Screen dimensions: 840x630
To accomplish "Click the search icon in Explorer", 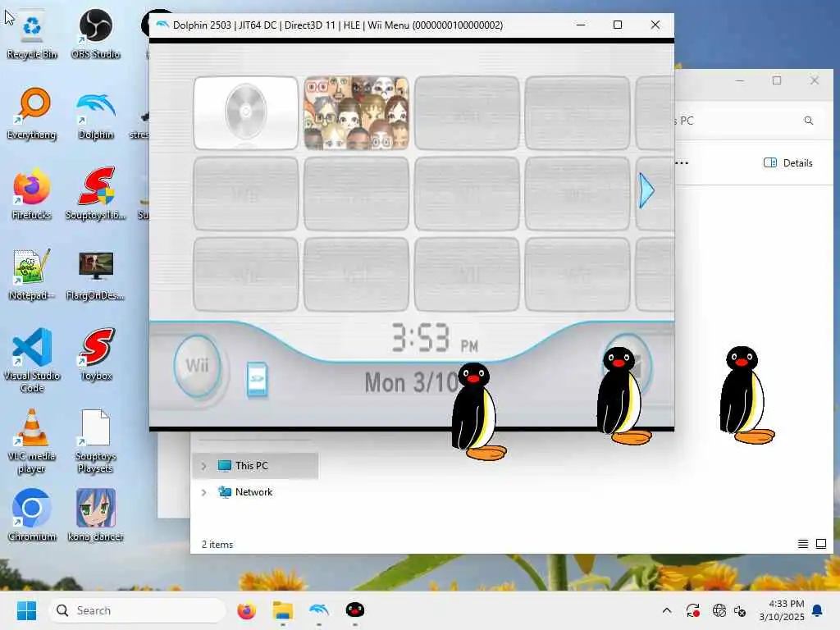I will tap(808, 121).
